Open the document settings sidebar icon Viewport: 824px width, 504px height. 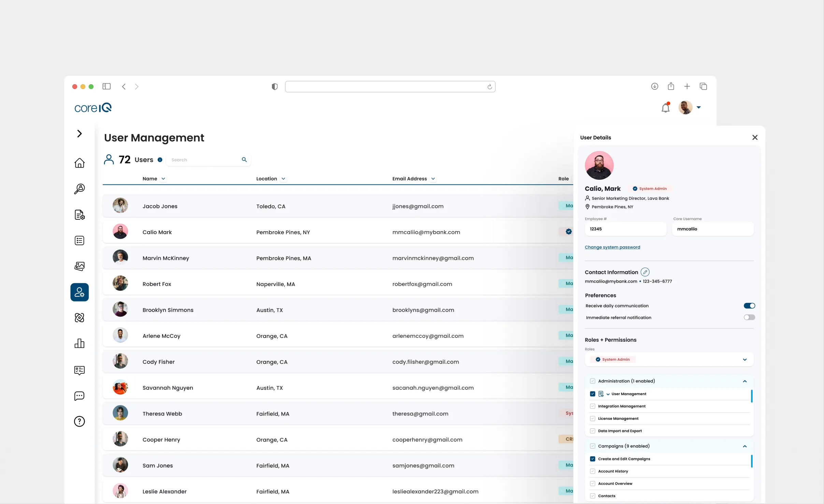click(79, 215)
